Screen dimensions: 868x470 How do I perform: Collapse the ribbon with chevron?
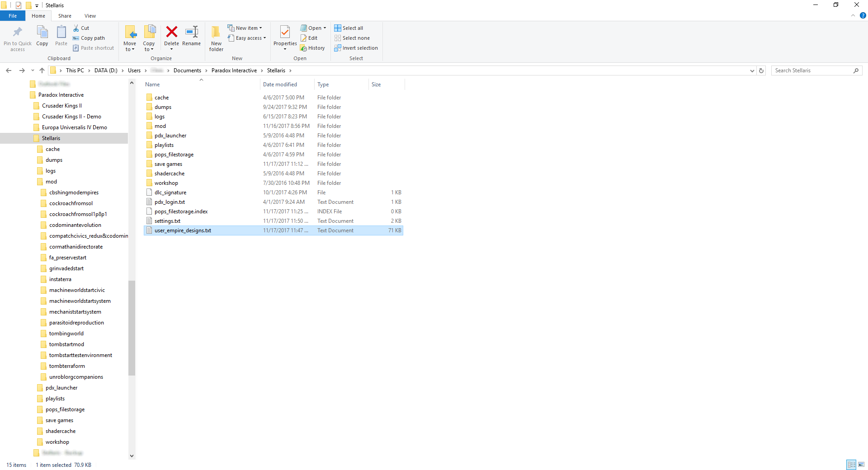click(853, 15)
